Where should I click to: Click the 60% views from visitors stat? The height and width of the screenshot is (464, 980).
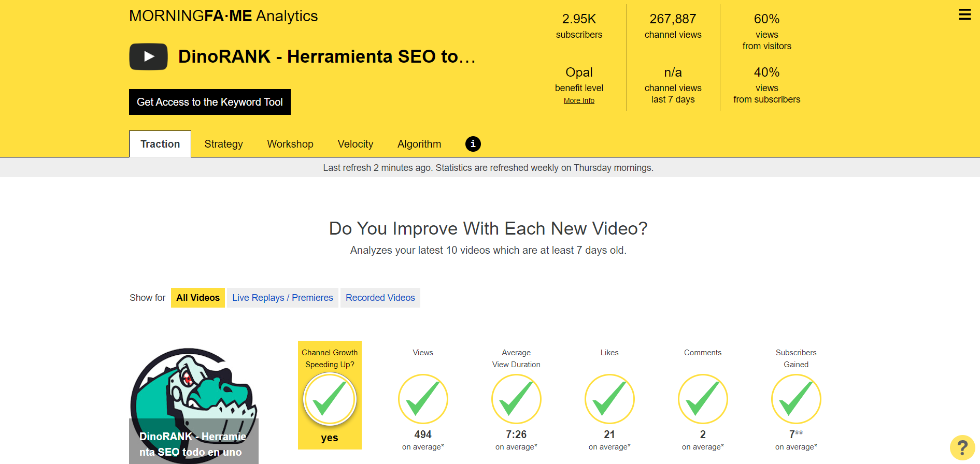coord(766,32)
